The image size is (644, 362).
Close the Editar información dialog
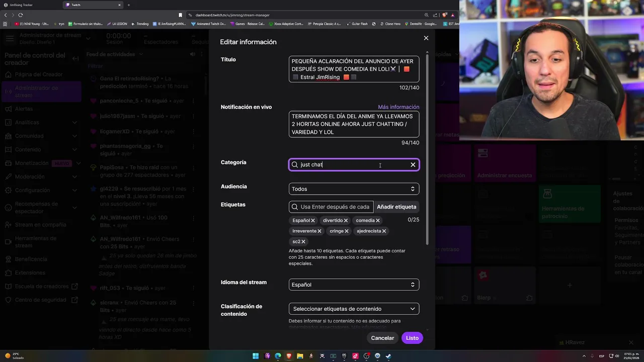coord(426,38)
